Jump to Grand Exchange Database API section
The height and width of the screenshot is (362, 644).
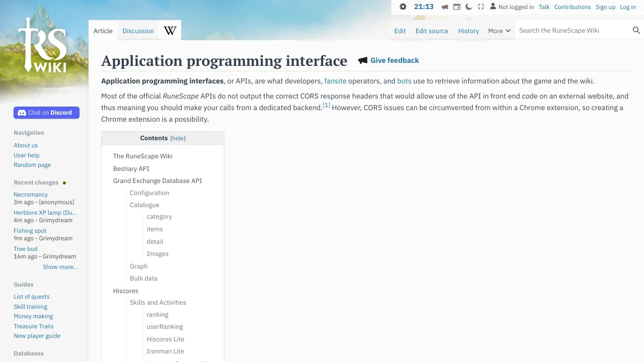click(x=157, y=181)
